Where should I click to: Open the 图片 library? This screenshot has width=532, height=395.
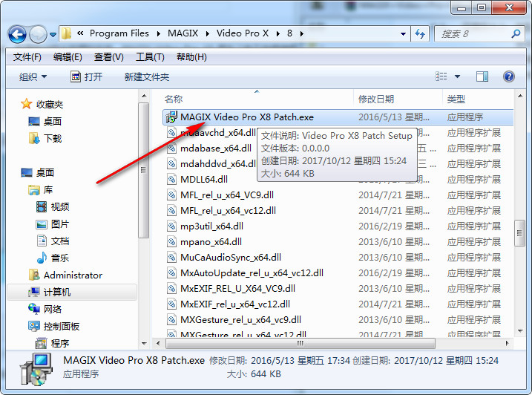pos(60,224)
